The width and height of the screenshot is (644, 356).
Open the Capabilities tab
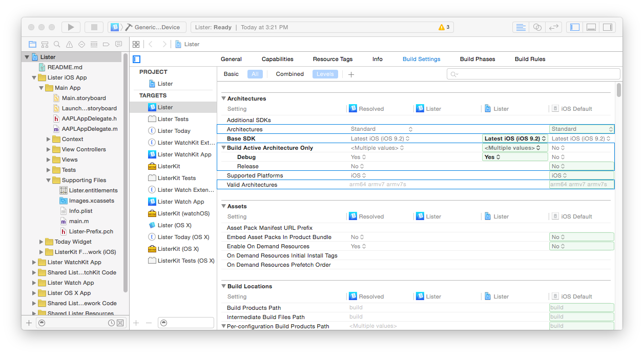click(x=277, y=59)
